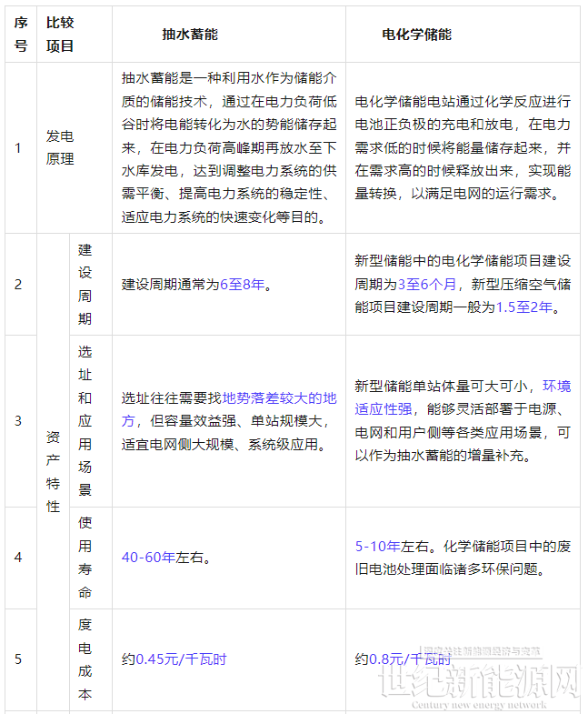Click the blue text '1.5至2年'
This screenshot has height=714, width=588.
(x=523, y=307)
